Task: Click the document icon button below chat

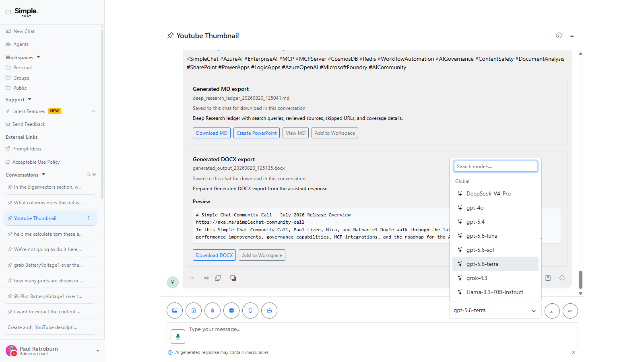Action: [194, 311]
